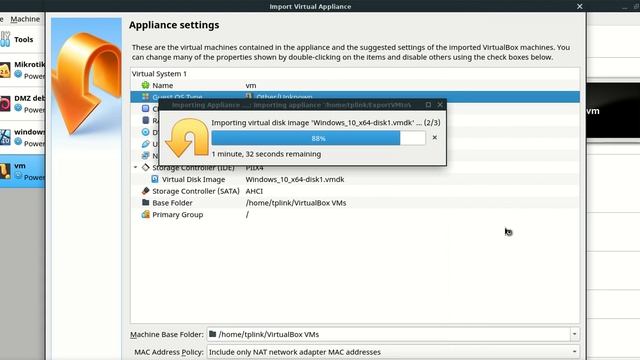Click the Machine Base Folder path field
The image size is (640, 360).
coord(388,334)
